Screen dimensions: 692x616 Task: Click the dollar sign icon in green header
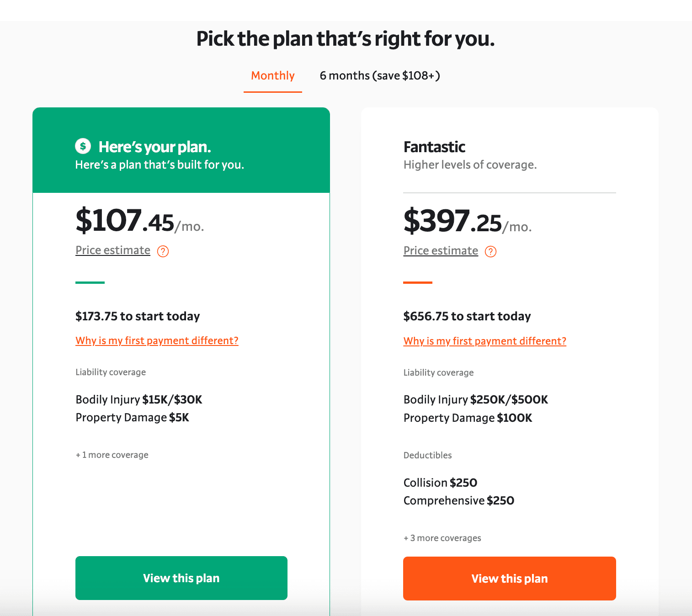[x=83, y=146]
